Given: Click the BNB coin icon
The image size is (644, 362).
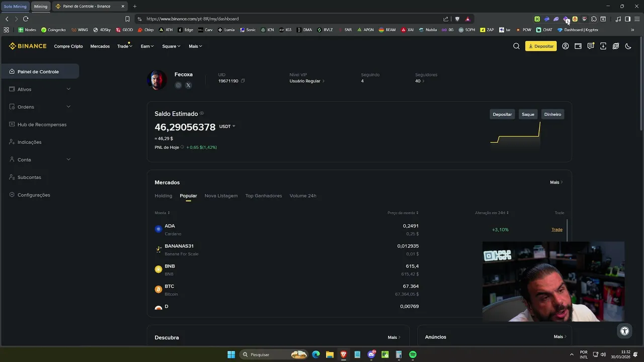Looking at the screenshot, I should pos(158,269).
